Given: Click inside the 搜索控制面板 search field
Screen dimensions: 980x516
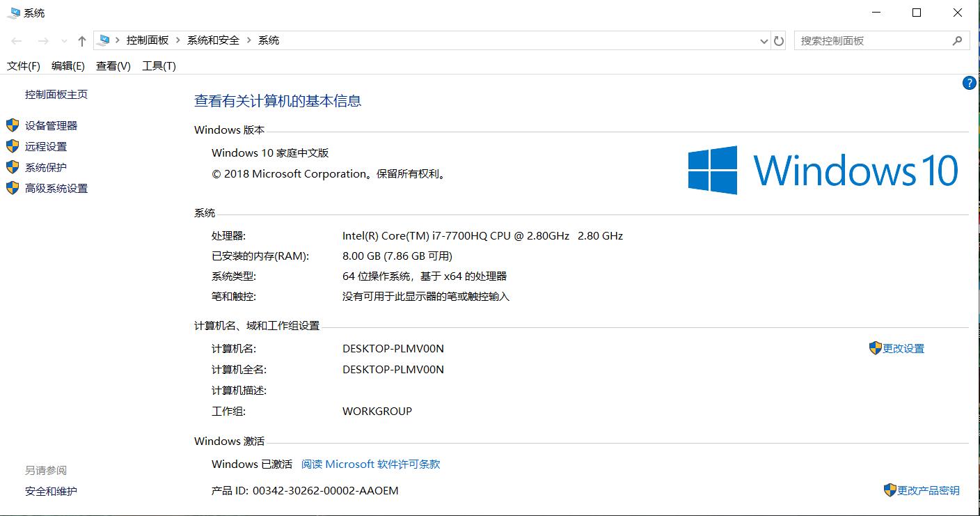Looking at the screenshot, I should pyautogui.click(x=870, y=40).
